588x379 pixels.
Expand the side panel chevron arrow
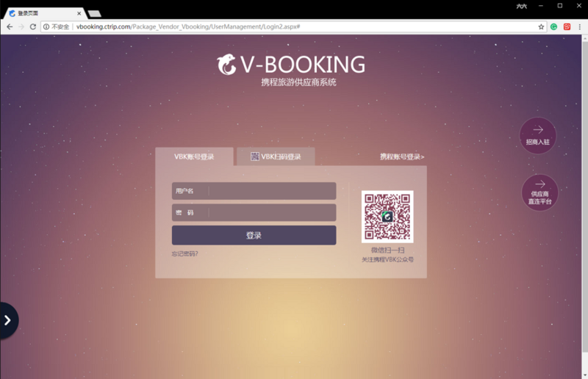7,320
